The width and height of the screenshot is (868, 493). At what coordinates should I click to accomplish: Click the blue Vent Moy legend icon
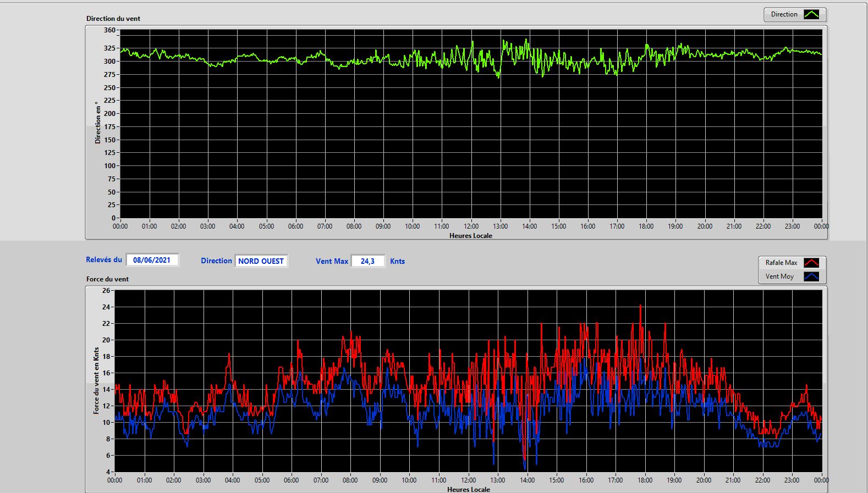(811, 276)
